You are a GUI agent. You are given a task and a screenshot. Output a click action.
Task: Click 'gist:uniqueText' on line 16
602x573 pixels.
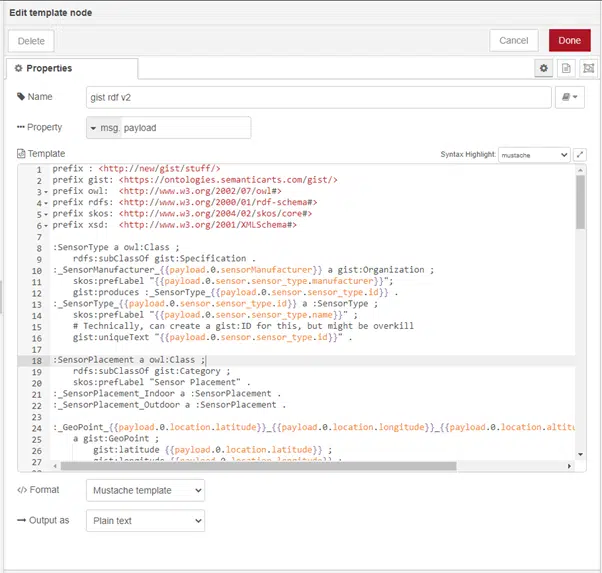(x=111, y=337)
